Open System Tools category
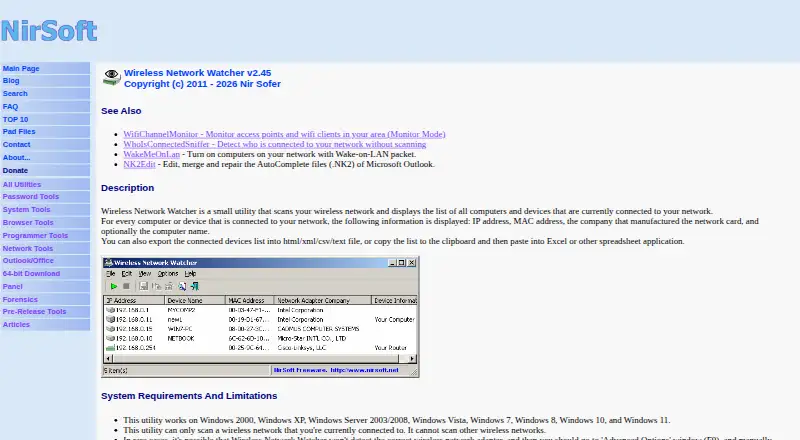 coord(27,210)
